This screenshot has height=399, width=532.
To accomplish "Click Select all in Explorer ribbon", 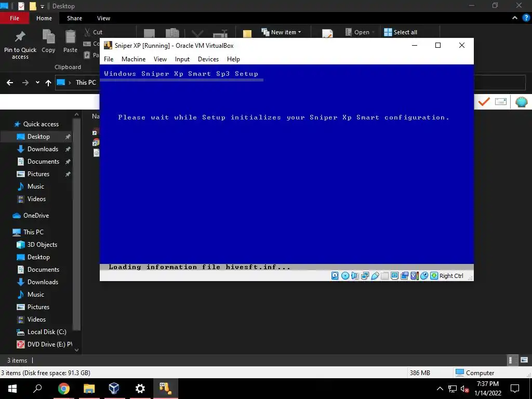I will [401, 32].
